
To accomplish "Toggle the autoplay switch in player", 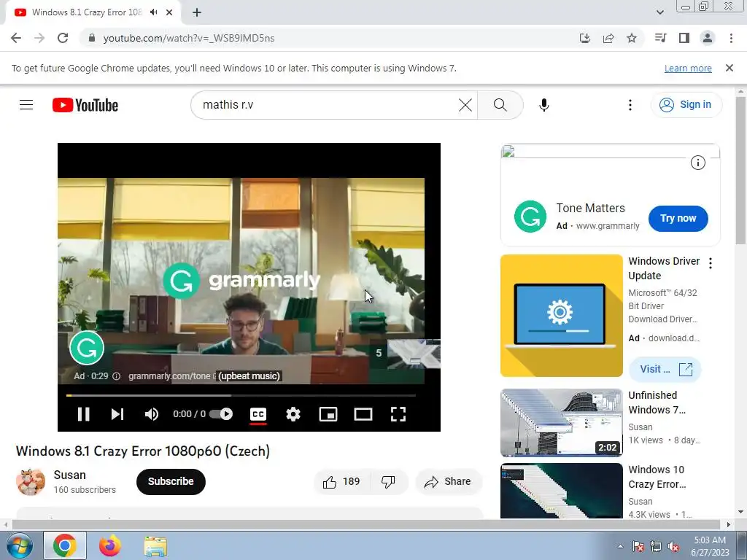I will point(221,414).
